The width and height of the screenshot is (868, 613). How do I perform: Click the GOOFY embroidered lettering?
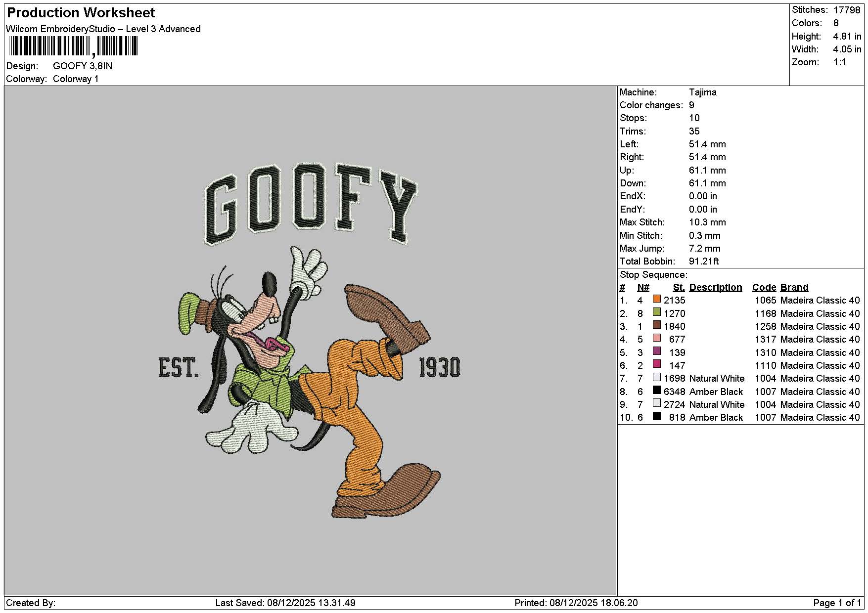click(x=311, y=204)
